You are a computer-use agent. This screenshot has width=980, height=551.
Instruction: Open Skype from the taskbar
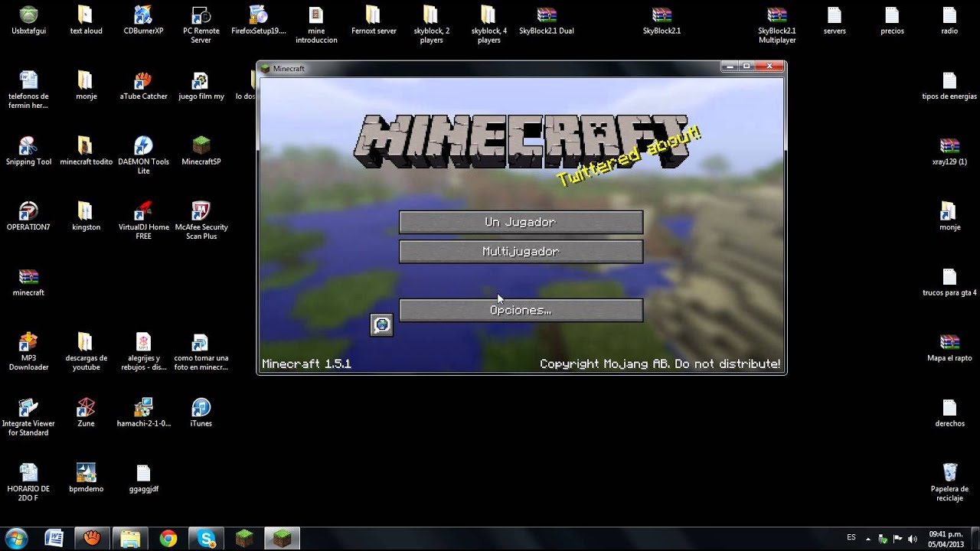pos(207,539)
